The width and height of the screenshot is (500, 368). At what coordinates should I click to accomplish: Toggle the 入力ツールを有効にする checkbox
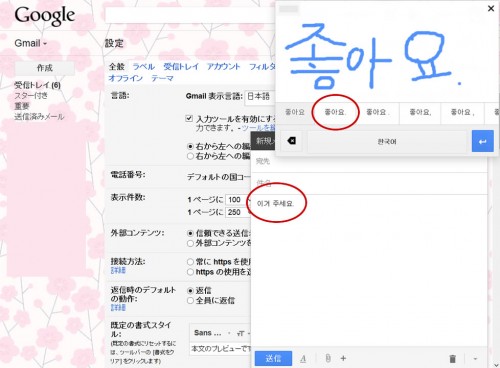click(x=189, y=118)
